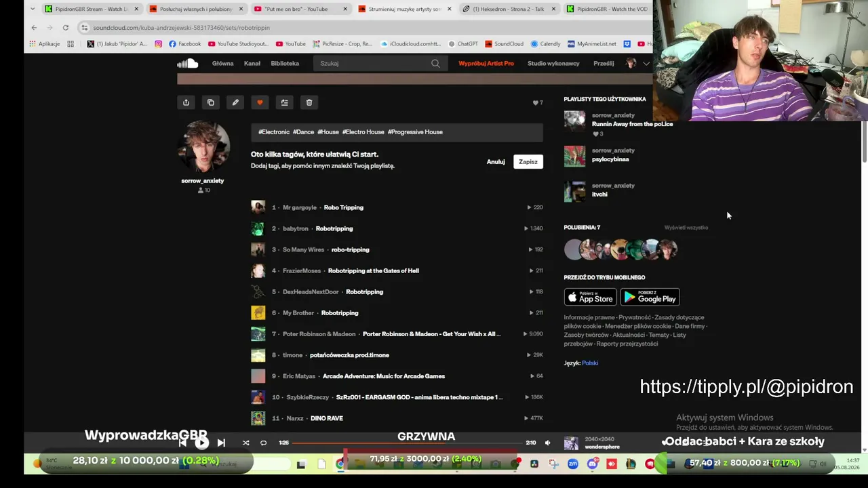868x488 pixels.
Task: Click Wyświetl wszystko next to Polubienia
Action: click(686, 228)
